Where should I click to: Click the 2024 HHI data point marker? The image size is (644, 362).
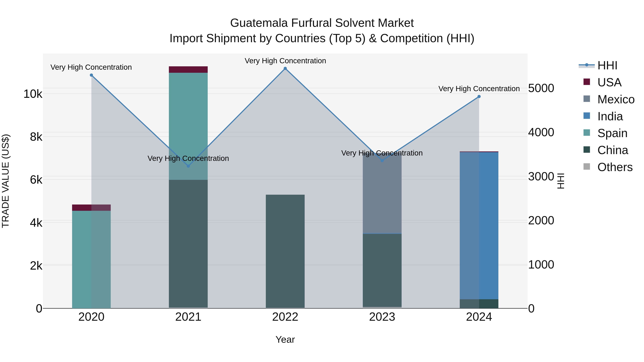479,96
